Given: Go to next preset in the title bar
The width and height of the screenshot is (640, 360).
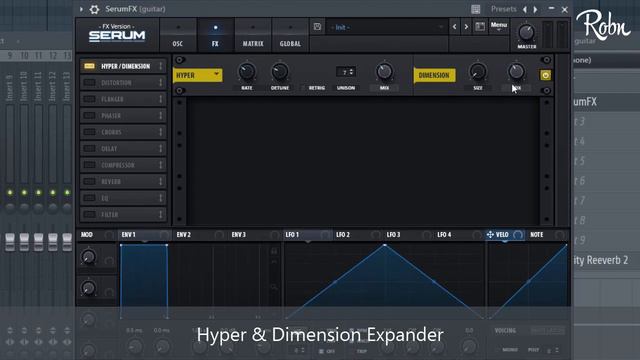Looking at the screenshot, I should [x=536, y=9].
